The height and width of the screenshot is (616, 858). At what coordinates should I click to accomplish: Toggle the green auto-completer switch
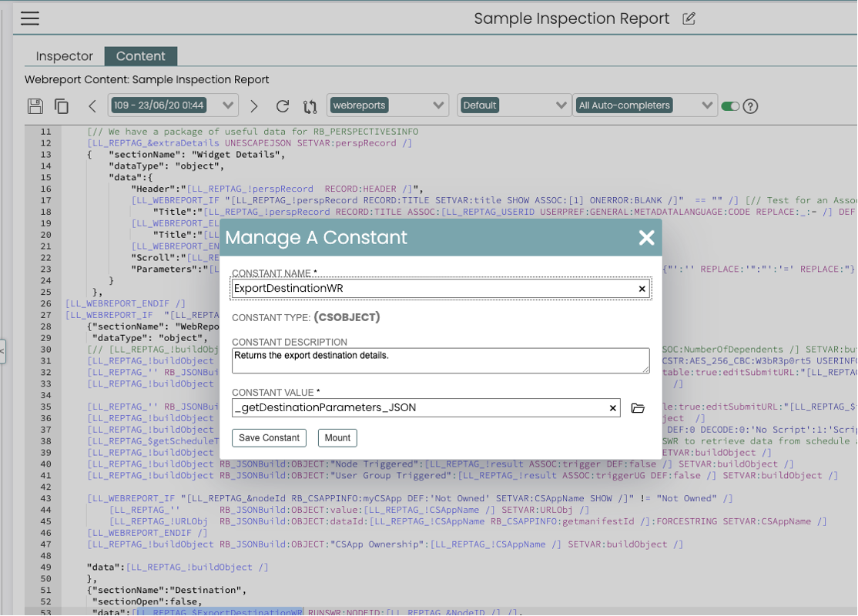tap(729, 106)
